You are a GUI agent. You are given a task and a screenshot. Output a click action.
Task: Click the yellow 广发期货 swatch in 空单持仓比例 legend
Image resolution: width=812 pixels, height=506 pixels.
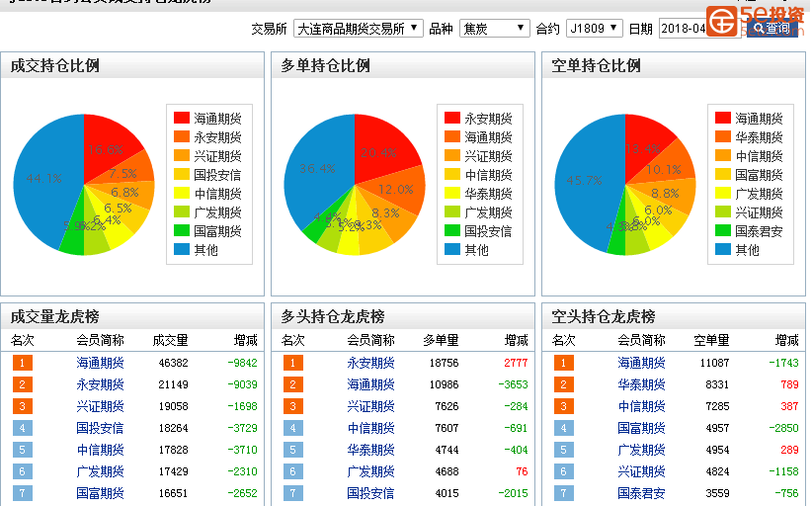pos(723,193)
